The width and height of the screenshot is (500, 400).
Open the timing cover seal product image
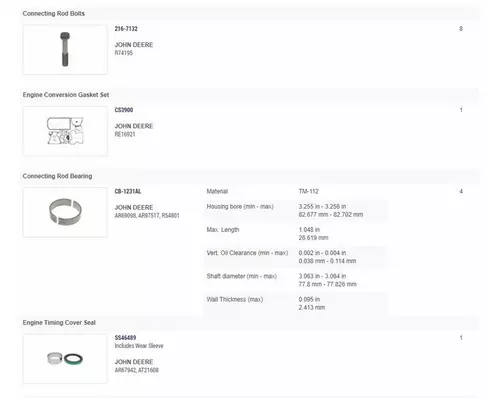(65, 359)
